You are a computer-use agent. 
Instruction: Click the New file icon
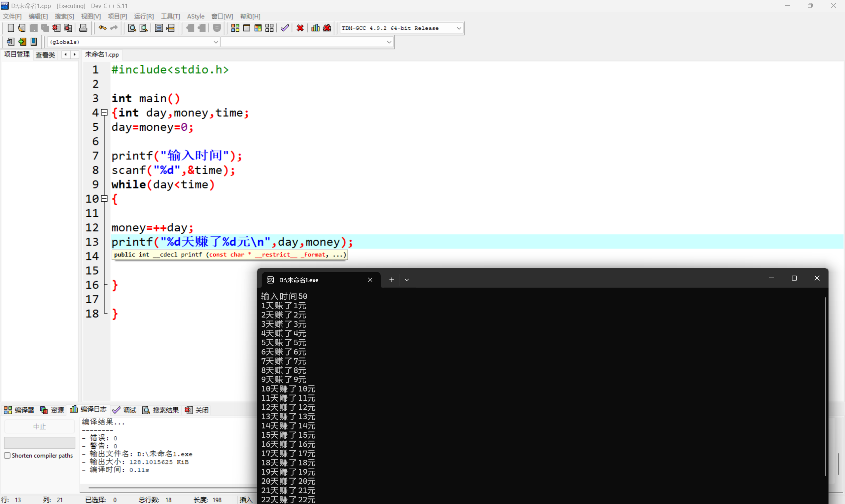pyautogui.click(x=11, y=28)
